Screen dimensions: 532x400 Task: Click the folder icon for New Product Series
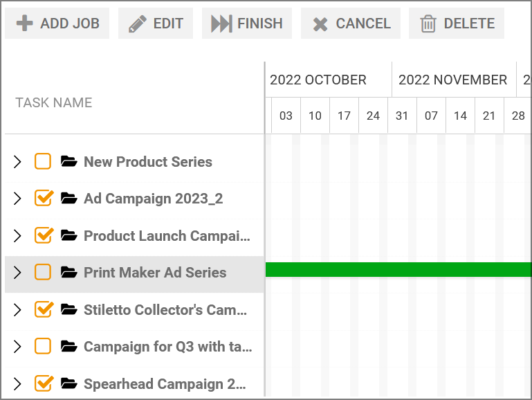(x=69, y=161)
